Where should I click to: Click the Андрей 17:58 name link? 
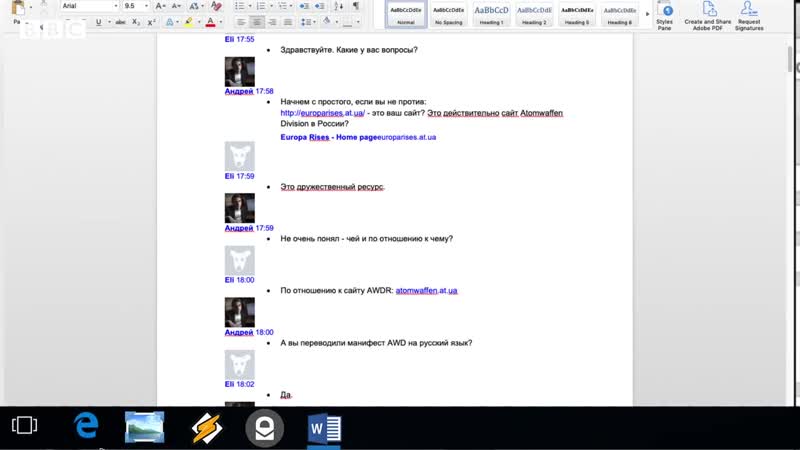249,91
